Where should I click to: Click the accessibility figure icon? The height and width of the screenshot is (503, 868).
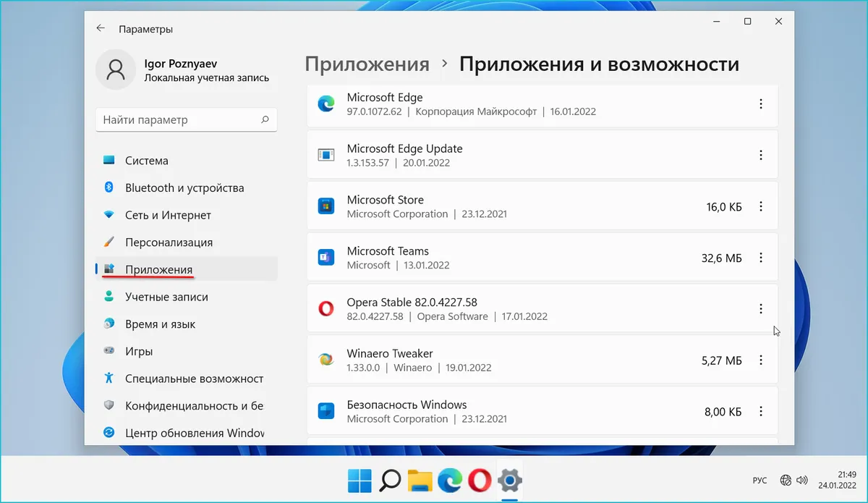point(109,379)
